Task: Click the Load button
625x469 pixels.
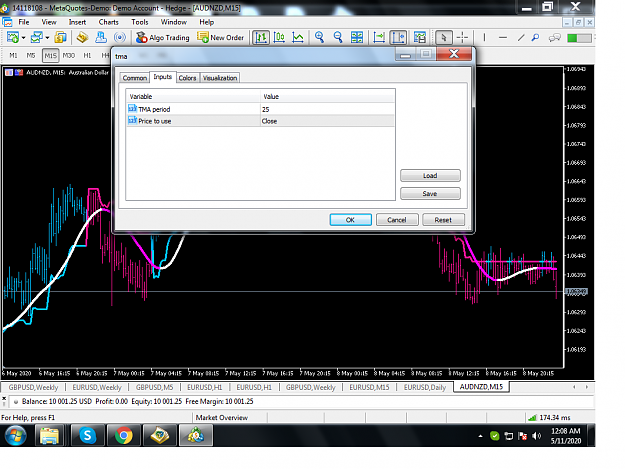Action: coord(430,176)
